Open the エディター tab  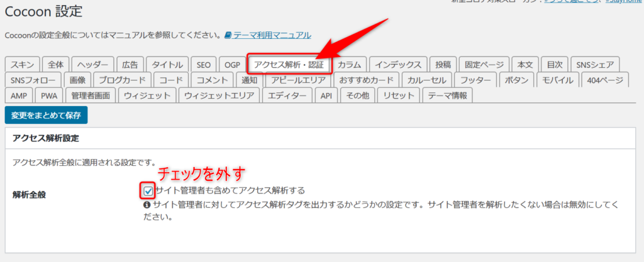[287, 96]
